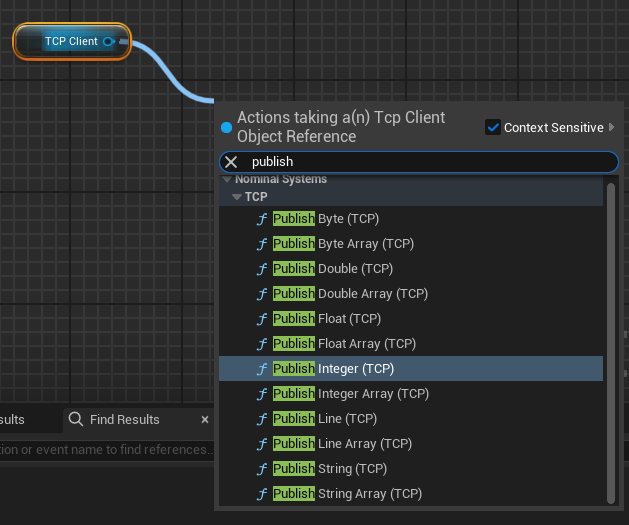This screenshot has height=525, width=629.
Task: Click the blue object reference pin icon in header
Action: [226, 128]
